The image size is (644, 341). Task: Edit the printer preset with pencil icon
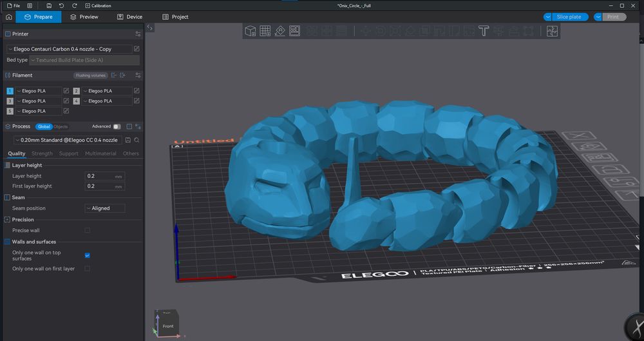coord(137,49)
